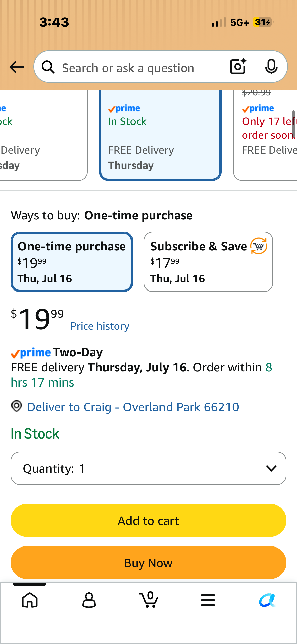Image resolution: width=297 pixels, height=644 pixels.
Task: Select One-time purchase option
Action: (72, 262)
